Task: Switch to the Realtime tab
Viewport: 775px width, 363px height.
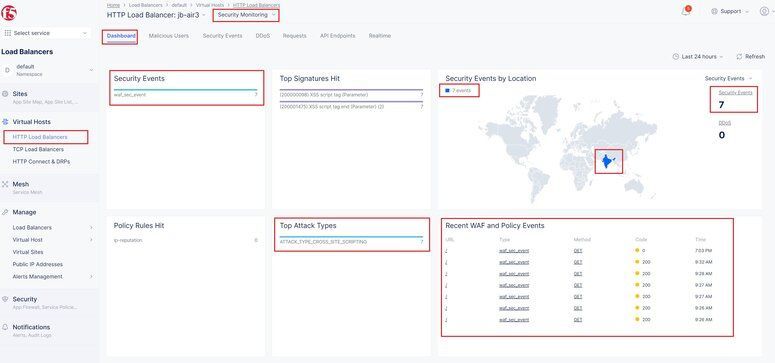Action: [380, 36]
